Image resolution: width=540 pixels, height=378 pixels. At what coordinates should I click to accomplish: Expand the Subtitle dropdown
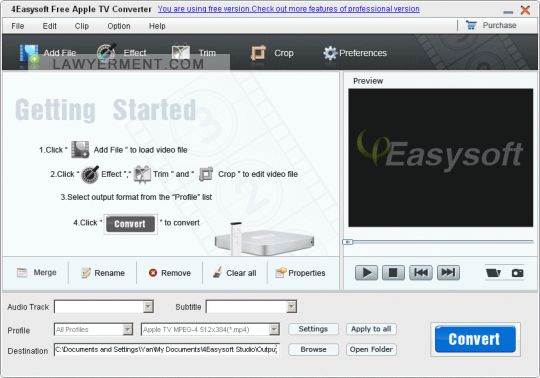(291, 306)
